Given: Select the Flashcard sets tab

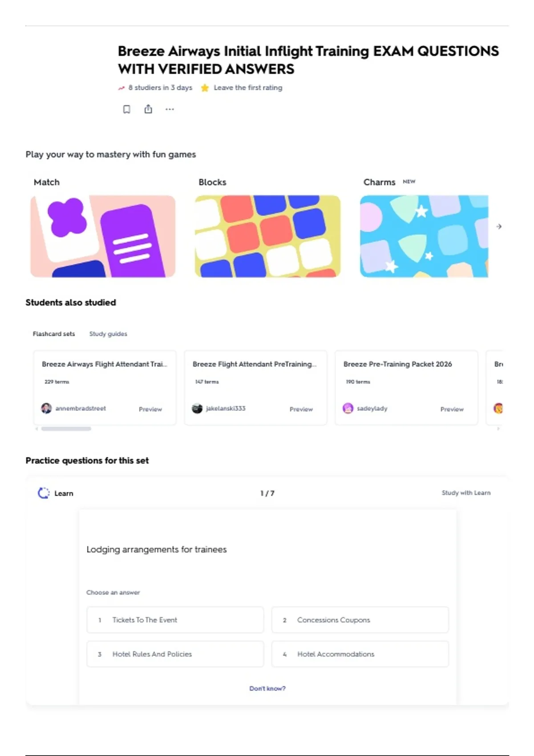Looking at the screenshot, I should 54,334.
